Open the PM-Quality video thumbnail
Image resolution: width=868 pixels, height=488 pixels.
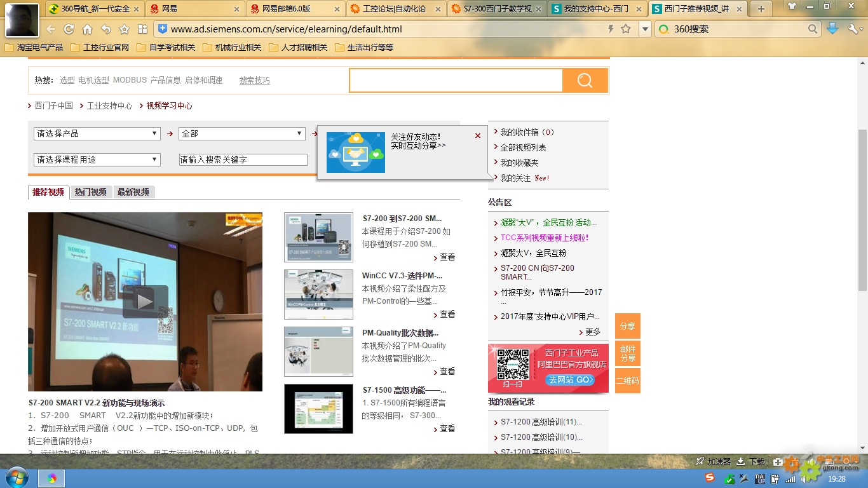click(318, 351)
